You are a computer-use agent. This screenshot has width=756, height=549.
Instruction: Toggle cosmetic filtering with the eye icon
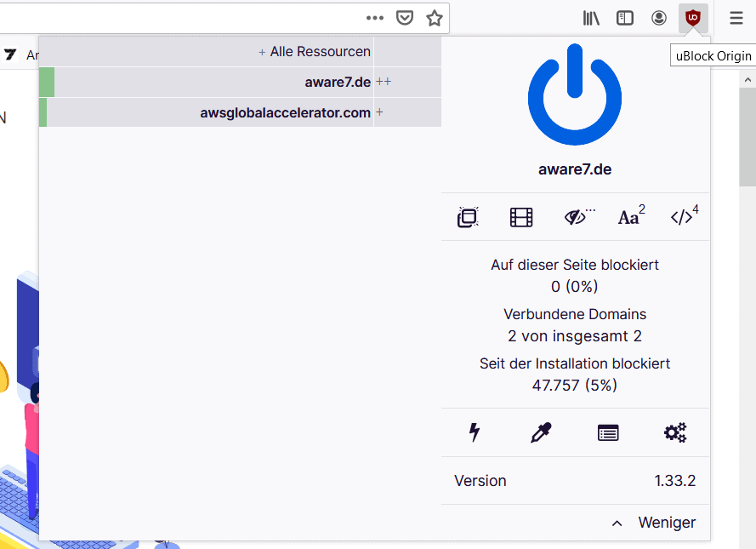coord(574,217)
